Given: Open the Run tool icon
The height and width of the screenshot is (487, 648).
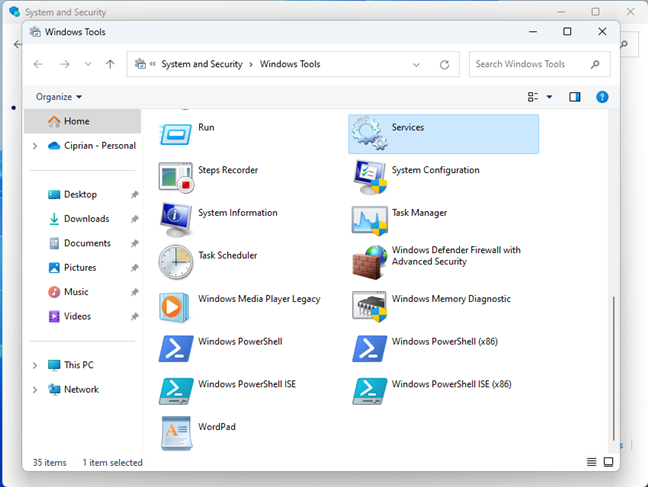Looking at the screenshot, I should pyautogui.click(x=176, y=134).
